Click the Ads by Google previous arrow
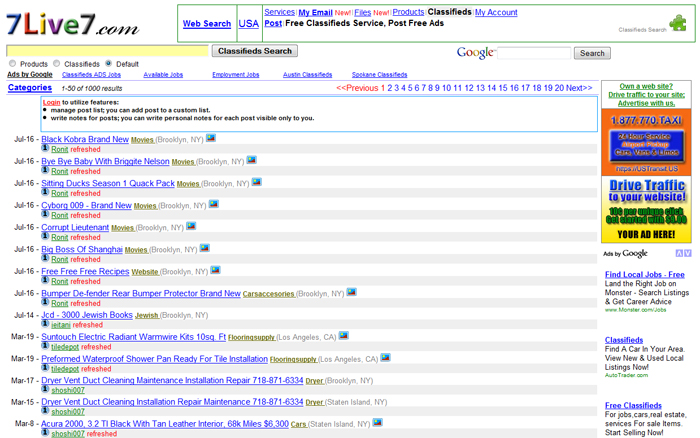 coord(679,253)
